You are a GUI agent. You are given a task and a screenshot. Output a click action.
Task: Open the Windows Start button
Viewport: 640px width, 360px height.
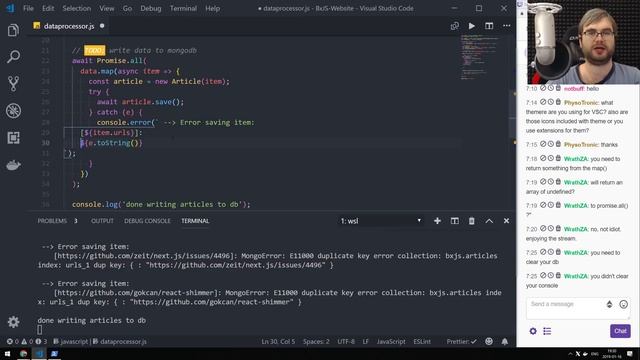[7, 353]
